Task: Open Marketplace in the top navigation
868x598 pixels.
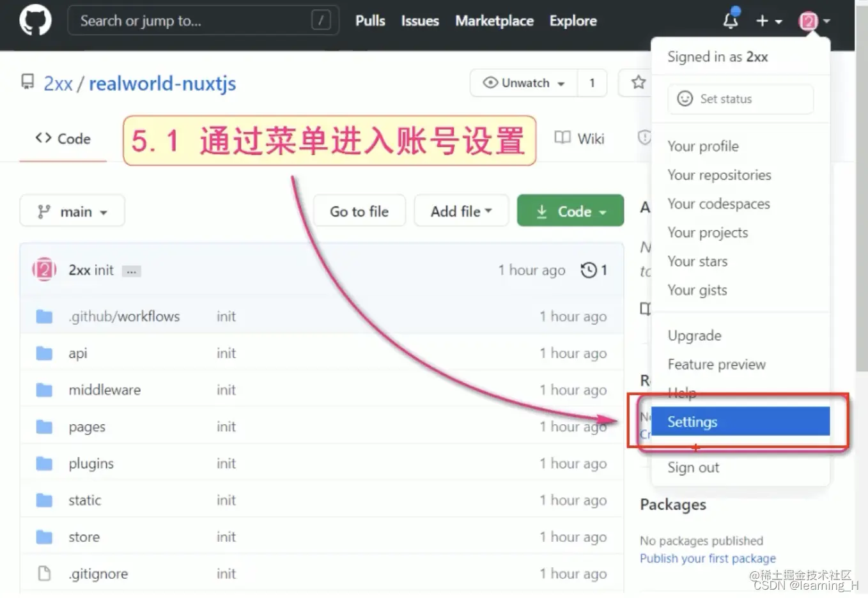Action: pos(494,21)
